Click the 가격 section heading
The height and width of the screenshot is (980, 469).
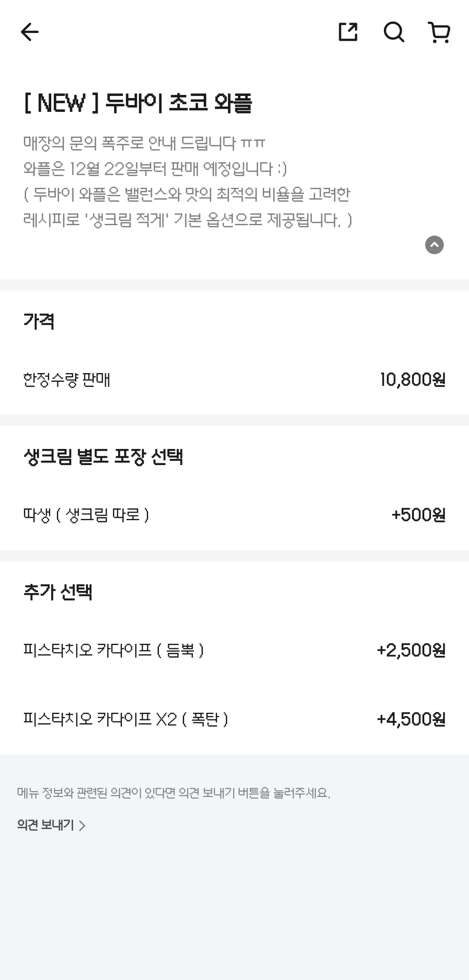point(39,321)
